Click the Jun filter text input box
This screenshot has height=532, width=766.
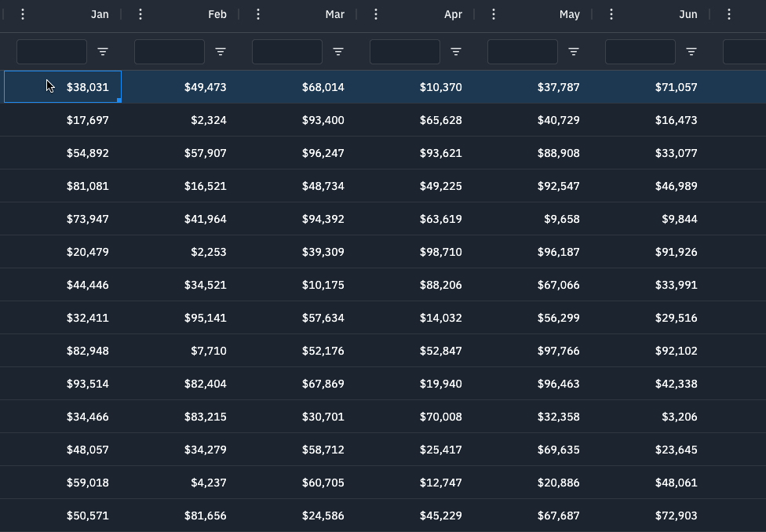(640, 51)
